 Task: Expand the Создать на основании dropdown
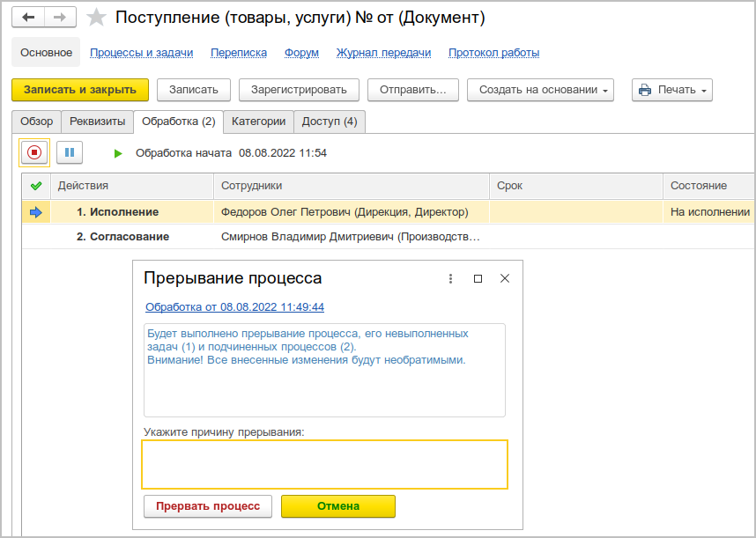pos(540,90)
